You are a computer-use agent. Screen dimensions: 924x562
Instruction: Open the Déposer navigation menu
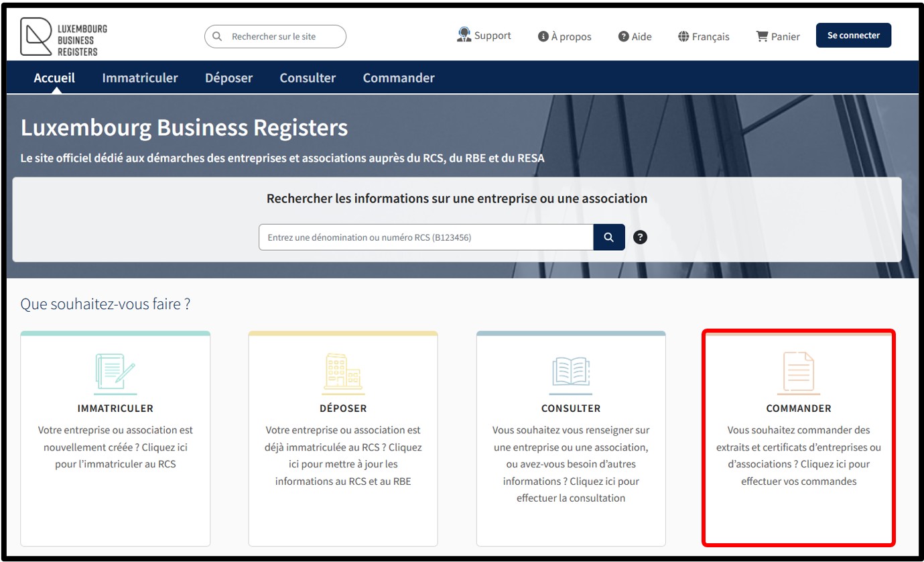click(228, 78)
